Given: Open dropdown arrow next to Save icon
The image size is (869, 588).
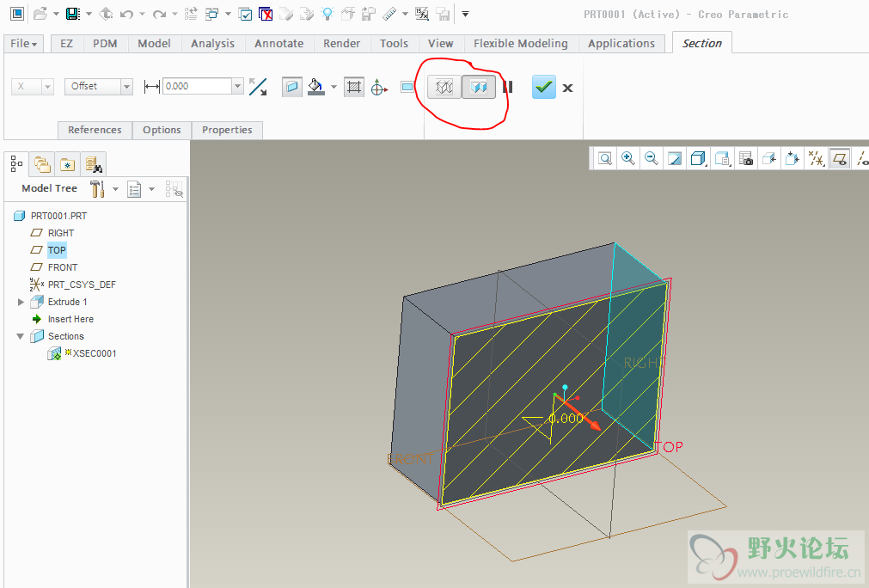Looking at the screenshot, I should [x=89, y=14].
